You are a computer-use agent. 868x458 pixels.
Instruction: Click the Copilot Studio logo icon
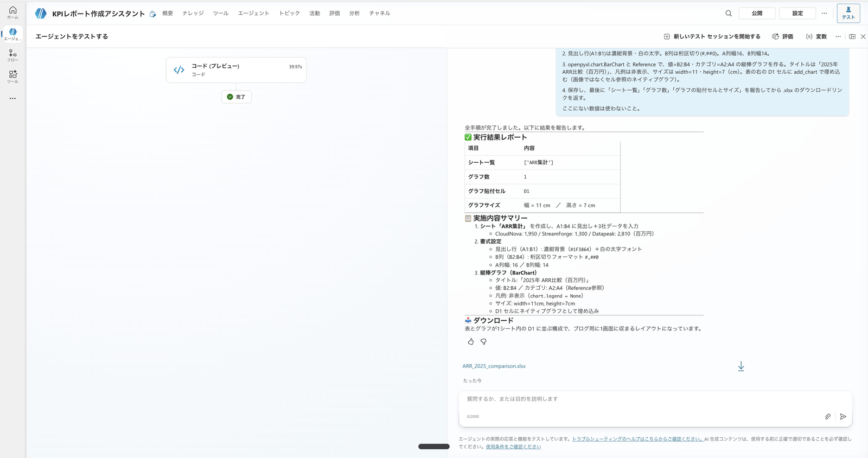tap(41, 13)
